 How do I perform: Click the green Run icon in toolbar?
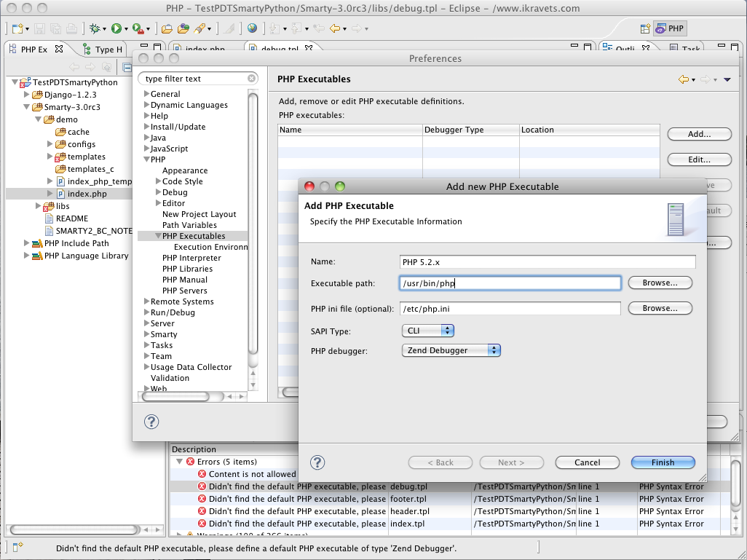116,28
